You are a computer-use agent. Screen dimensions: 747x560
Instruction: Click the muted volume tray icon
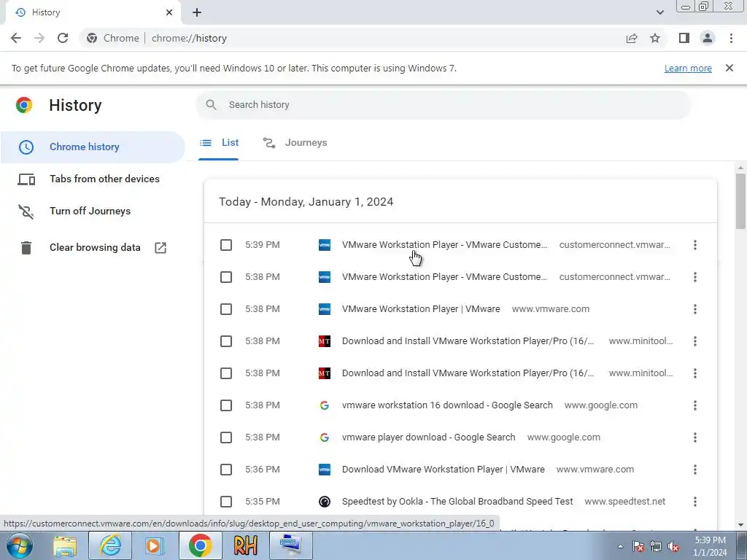pyautogui.click(x=673, y=546)
